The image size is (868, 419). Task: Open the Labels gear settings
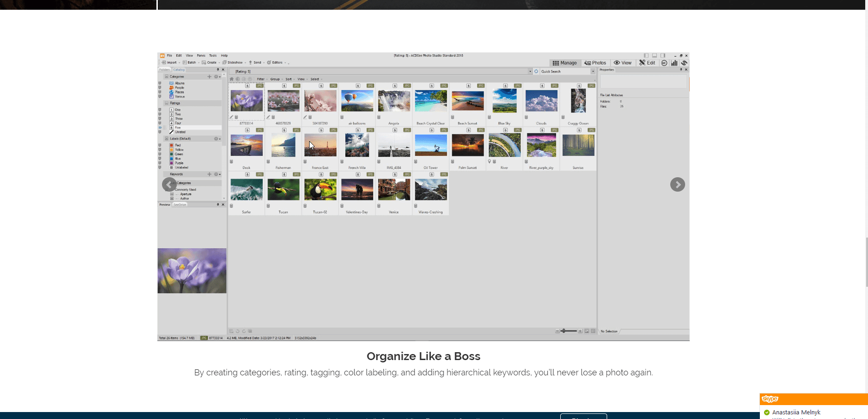[x=216, y=139]
